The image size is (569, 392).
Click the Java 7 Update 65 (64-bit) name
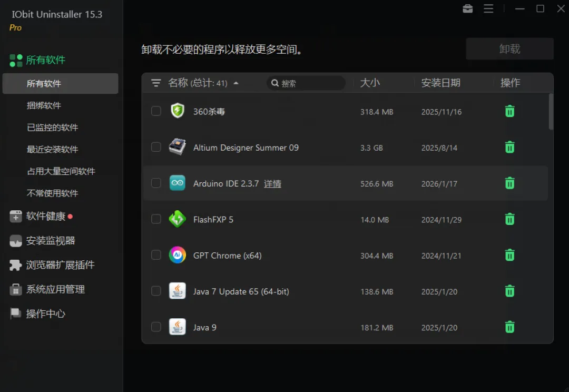(241, 291)
